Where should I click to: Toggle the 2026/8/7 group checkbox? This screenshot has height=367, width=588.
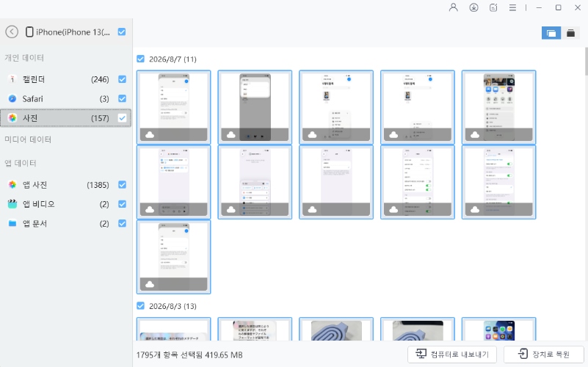(141, 59)
